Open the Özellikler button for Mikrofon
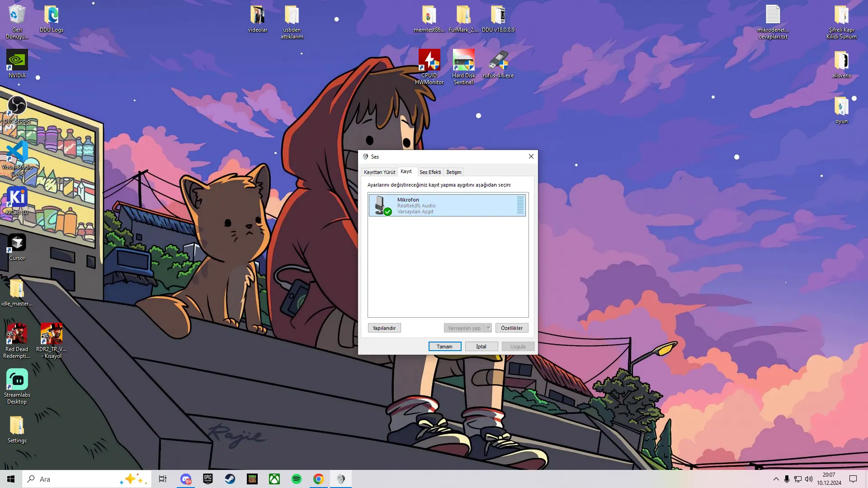Viewport: 868px width, 488px height. tap(512, 328)
